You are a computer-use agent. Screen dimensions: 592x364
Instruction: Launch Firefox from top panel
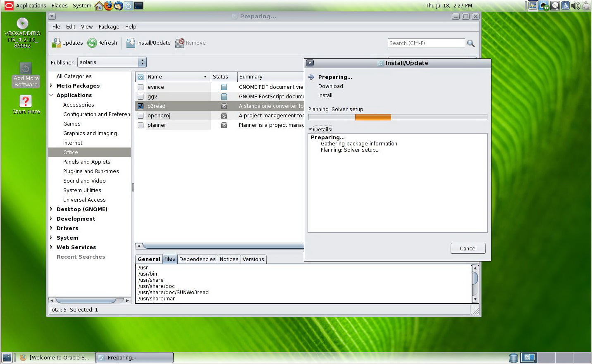coord(109,6)
